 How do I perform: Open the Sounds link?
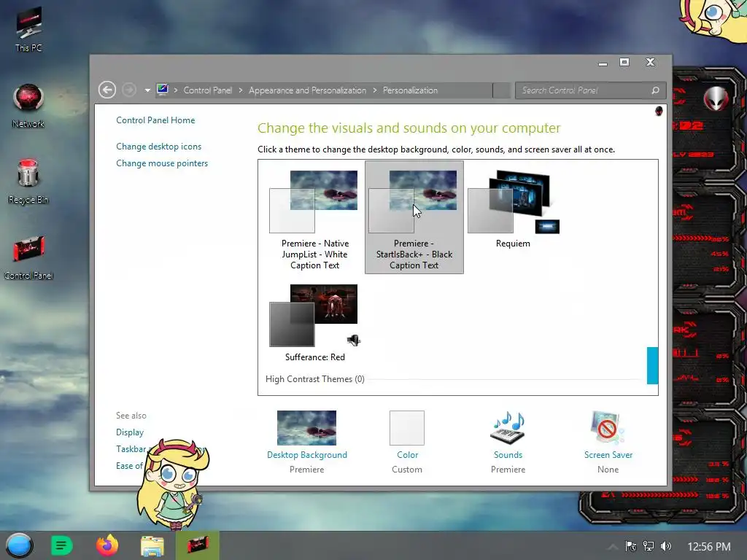[508, 455]
